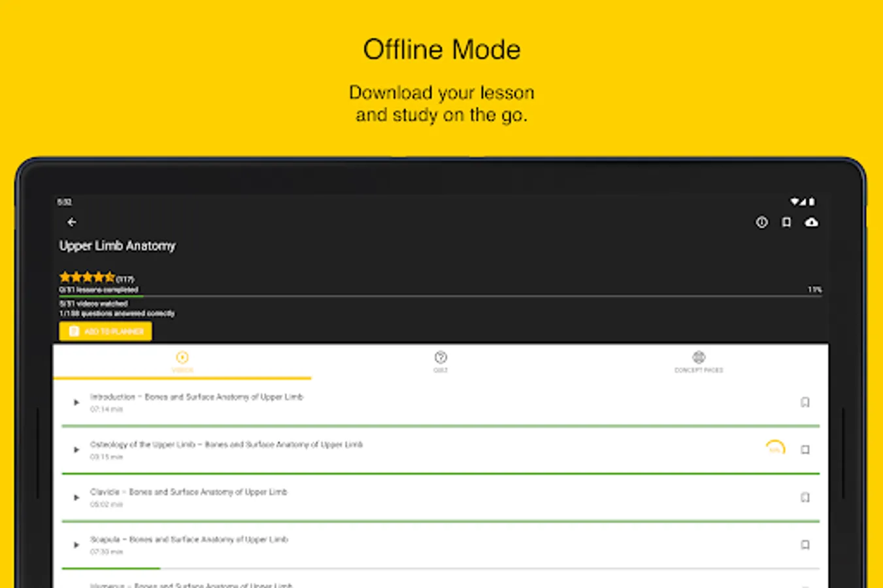Tap the 11% lesson progress bar
This screenshot has width=883, height=588.
tap(438, 291)
